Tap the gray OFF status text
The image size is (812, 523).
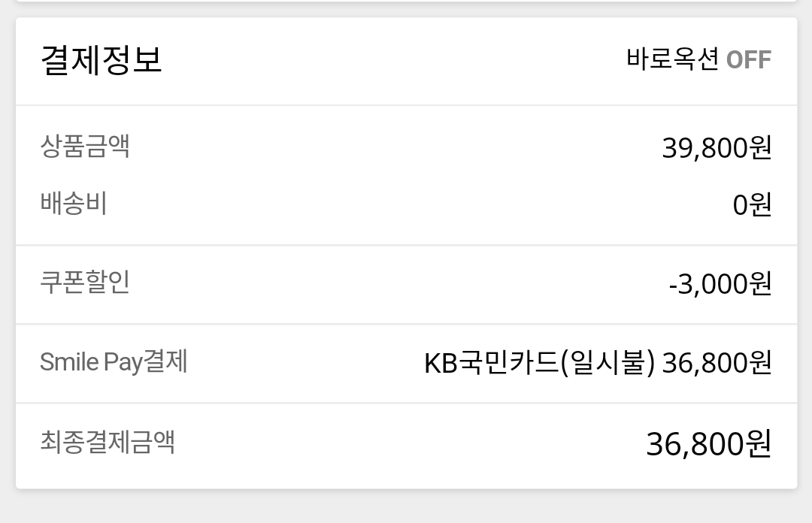[749, 60]
